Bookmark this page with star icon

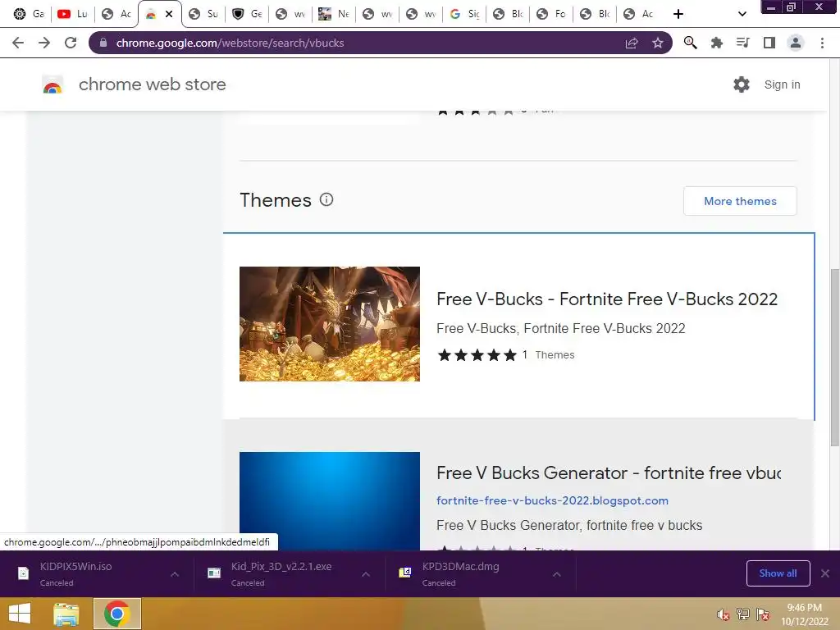(x=658, y=43)
